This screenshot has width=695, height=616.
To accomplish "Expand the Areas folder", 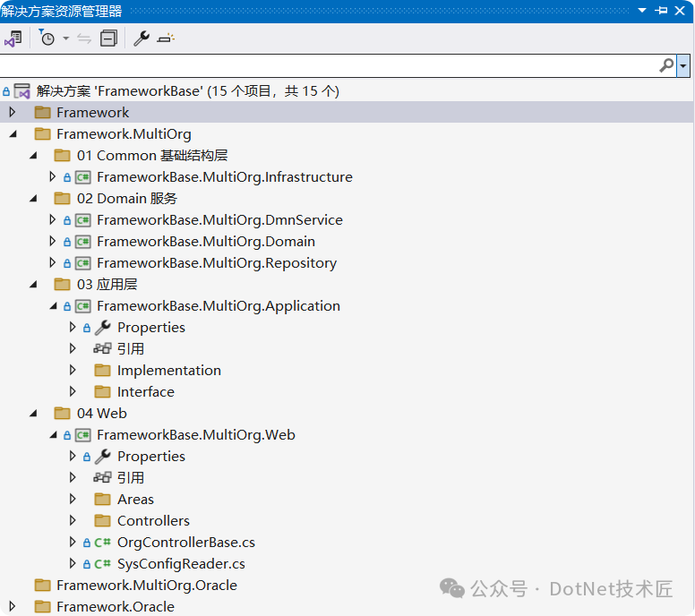I will point(73,499).
